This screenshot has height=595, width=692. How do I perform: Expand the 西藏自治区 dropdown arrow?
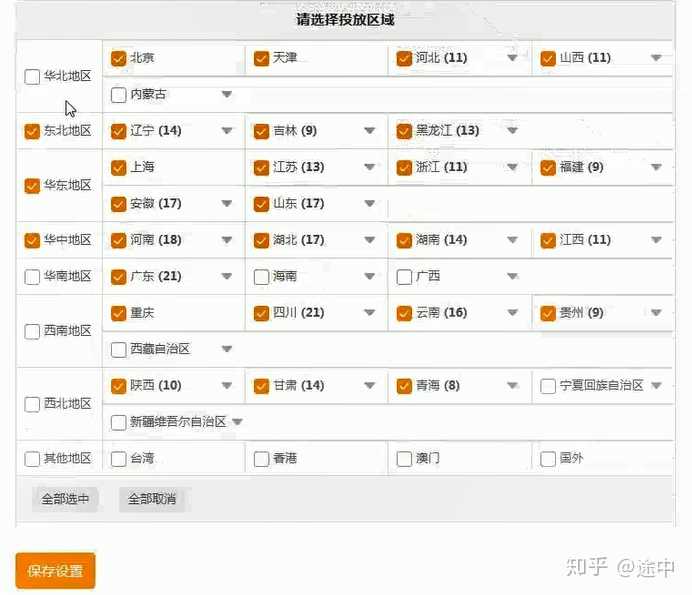(226, 349)
